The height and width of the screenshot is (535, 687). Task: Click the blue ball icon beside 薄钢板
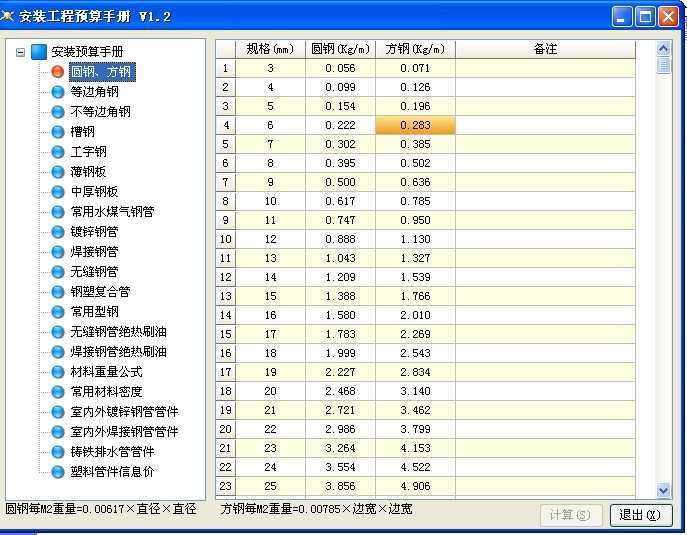coord(57,172)
